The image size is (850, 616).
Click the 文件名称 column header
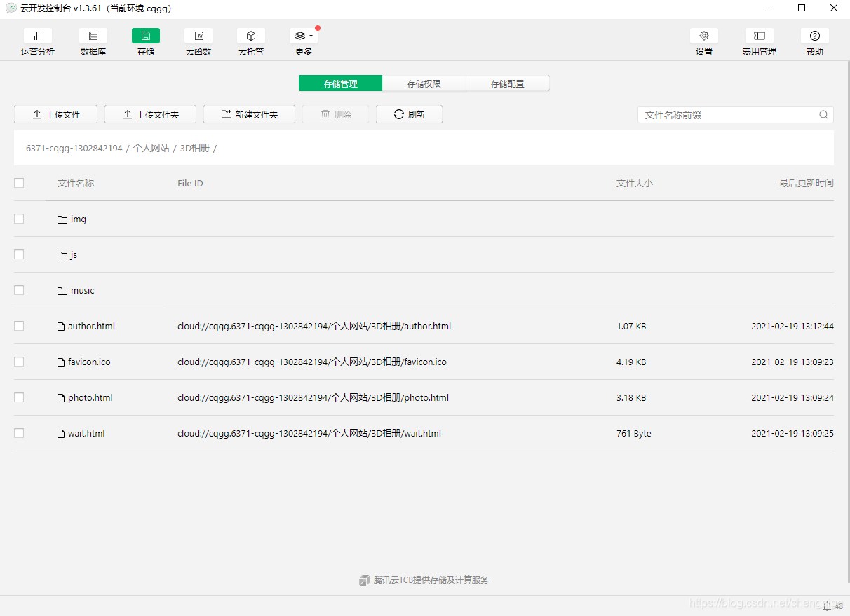pyautogui.click(x=76, y=183)
